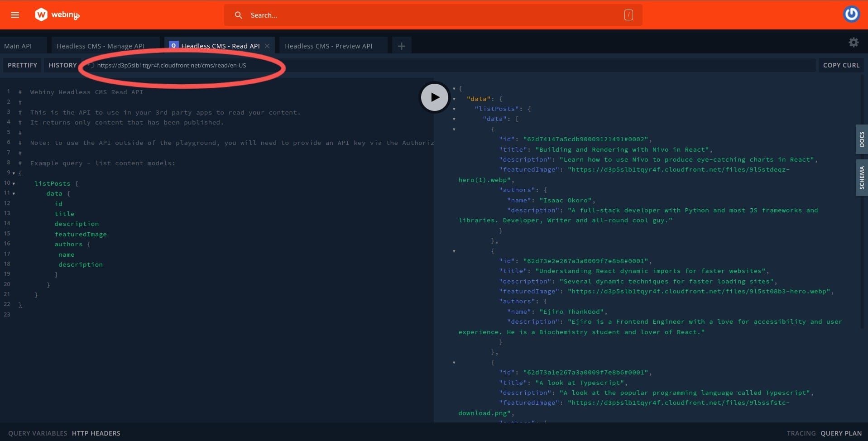
Task: Collapse the listPosts node in the results
Action: coord(454,109)
